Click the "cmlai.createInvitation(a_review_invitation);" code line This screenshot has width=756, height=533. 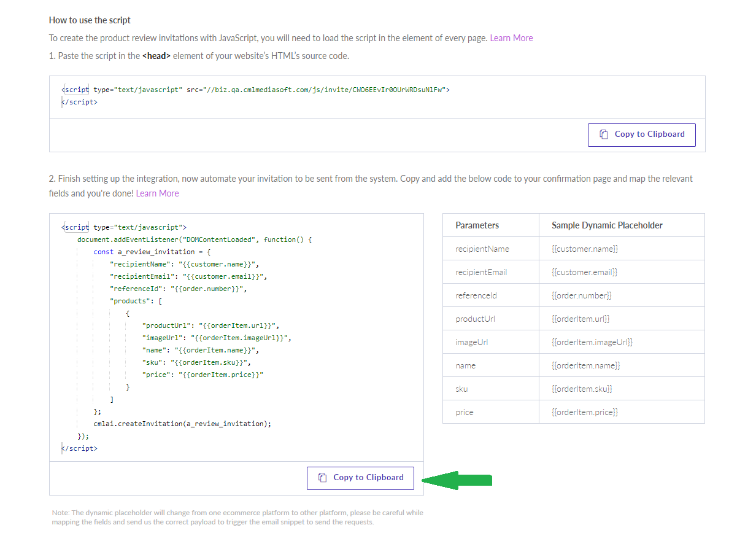[x=182, y=424]
